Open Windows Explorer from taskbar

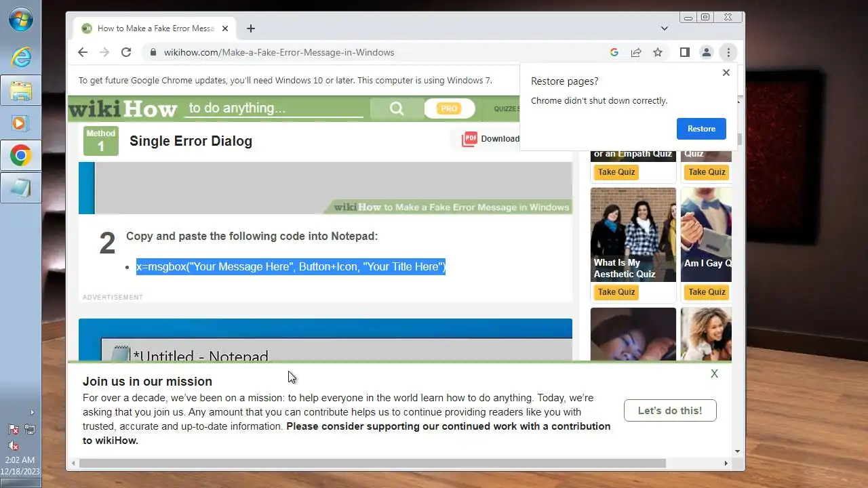[x=21, y=90]
